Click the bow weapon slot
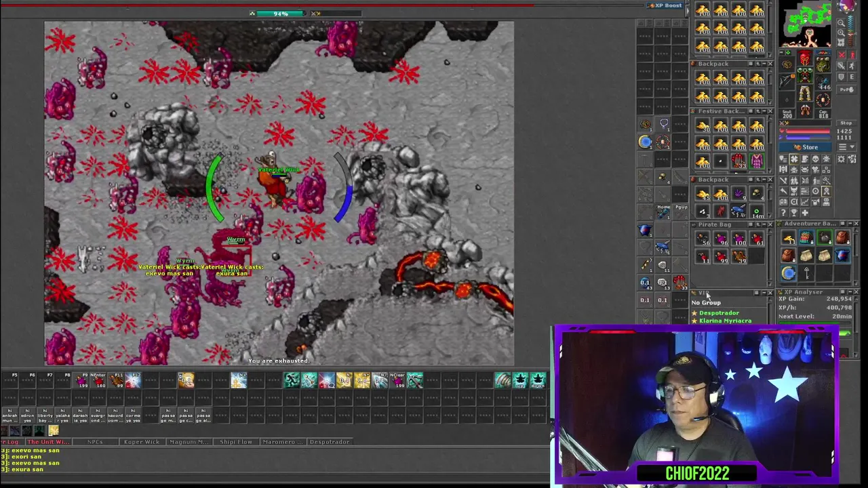 click(x=787, y=81)
